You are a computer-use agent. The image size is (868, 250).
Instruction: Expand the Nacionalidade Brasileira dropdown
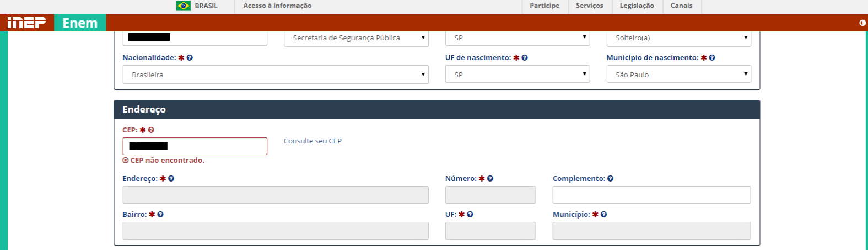pos(276,75)
